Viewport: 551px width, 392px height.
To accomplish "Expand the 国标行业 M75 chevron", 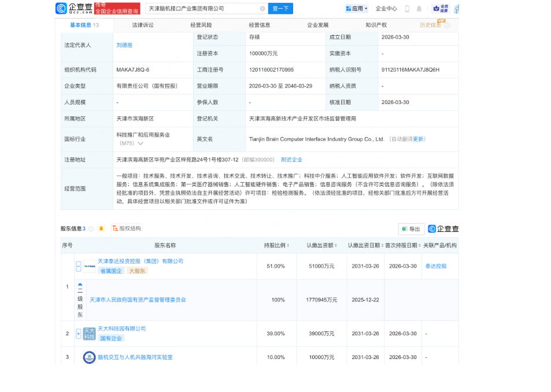I will coord(140,143).
